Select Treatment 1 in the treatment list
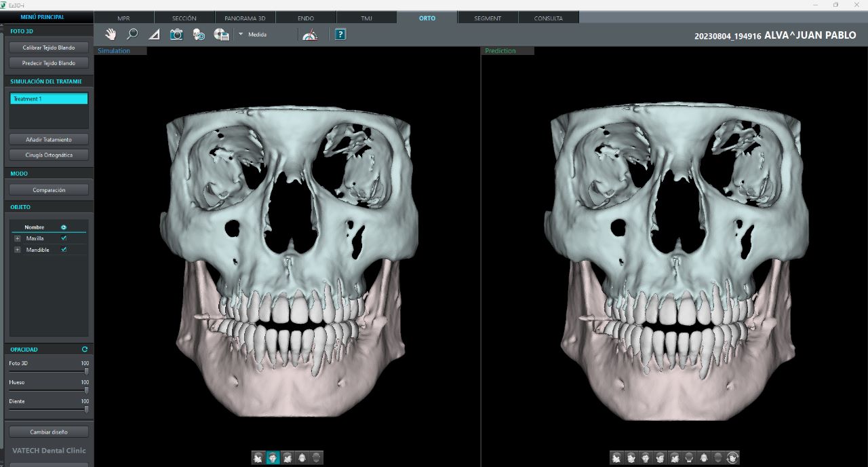 [49, 99]
